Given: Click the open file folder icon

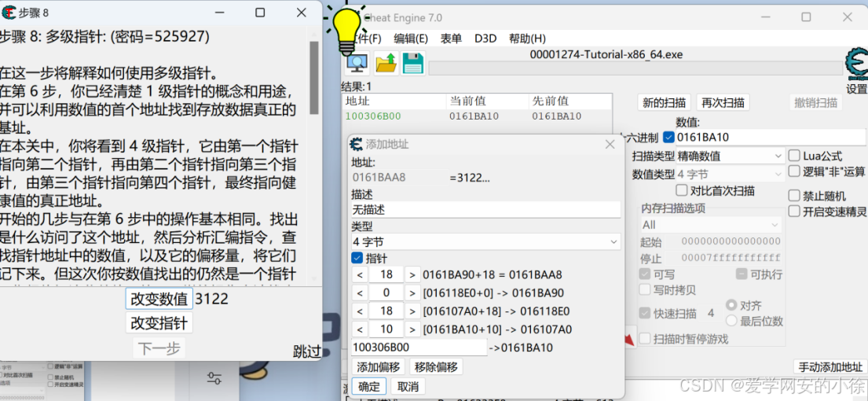Looking at the screenshot, I should click(x=386, y=63).
